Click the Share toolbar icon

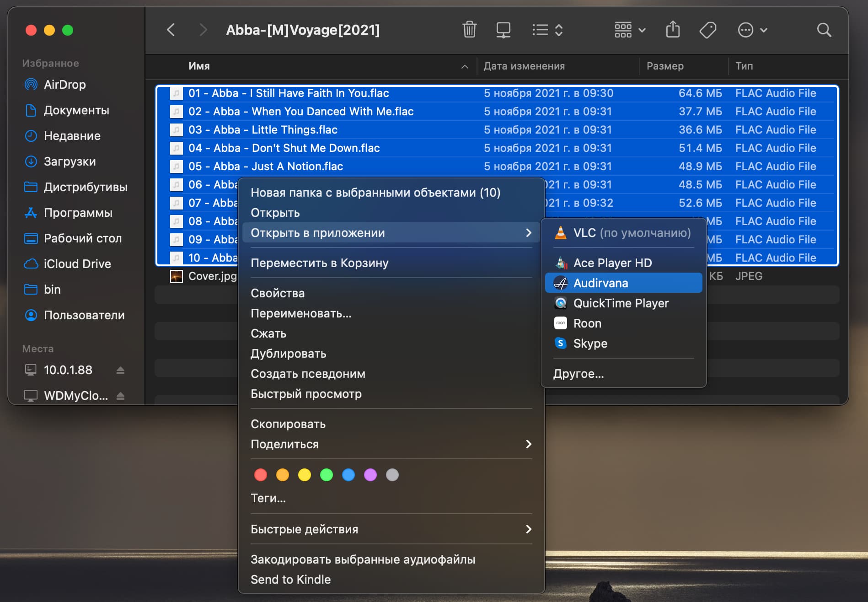pos(673,30)
